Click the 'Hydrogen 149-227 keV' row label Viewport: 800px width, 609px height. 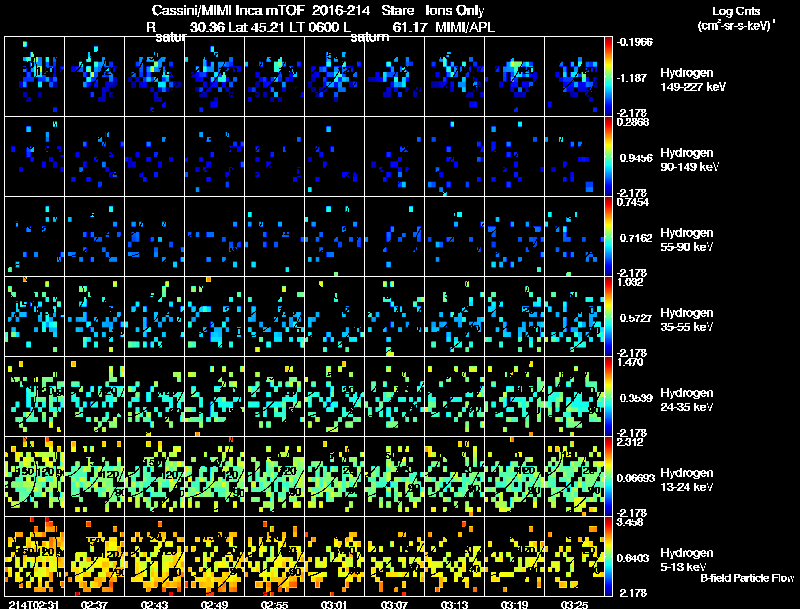(x=693, y=80)
